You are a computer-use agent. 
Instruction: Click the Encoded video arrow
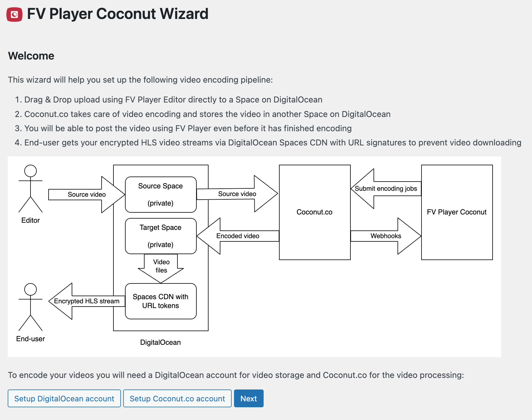238,236
